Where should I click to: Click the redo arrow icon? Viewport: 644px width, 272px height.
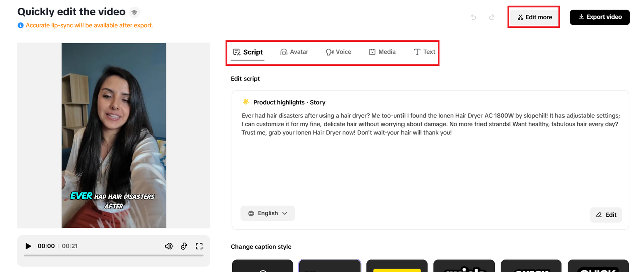click(x=492, y=17)
